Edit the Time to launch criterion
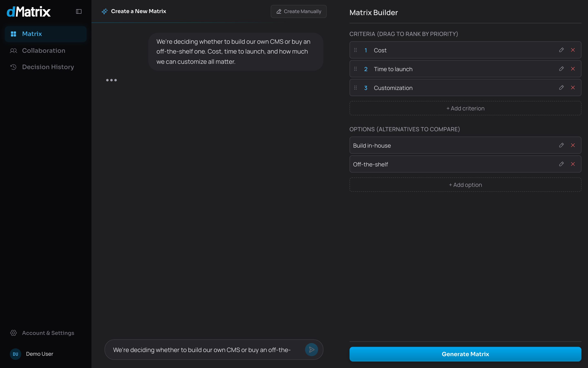Screen dimensions: 588x368 coord(561,69)
